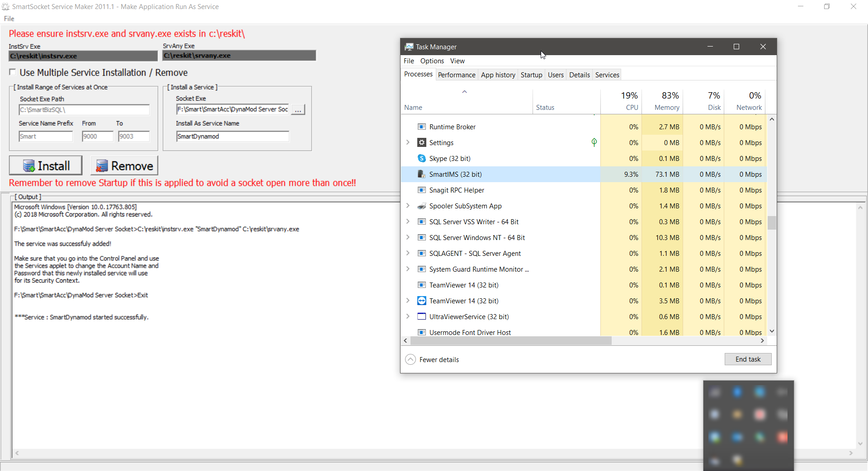This screenshot has width=868, height=471.
Task: Switch to the Details tab
Action: point(580,75)
